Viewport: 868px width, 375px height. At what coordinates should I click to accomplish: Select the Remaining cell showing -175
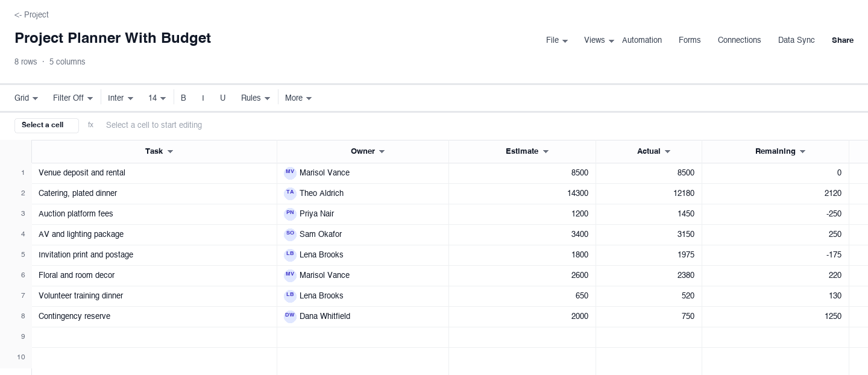776,256
